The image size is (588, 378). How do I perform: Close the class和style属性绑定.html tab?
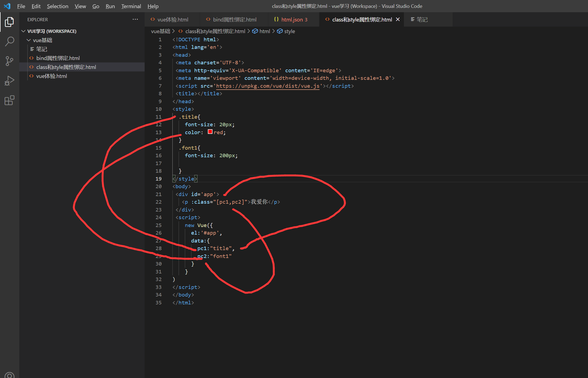(398, 19)
